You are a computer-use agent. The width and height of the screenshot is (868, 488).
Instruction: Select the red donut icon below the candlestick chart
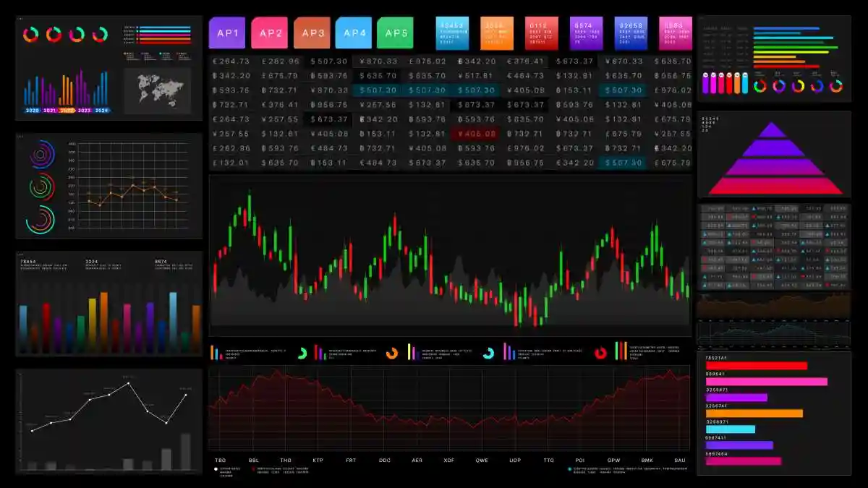coord(600,353)
